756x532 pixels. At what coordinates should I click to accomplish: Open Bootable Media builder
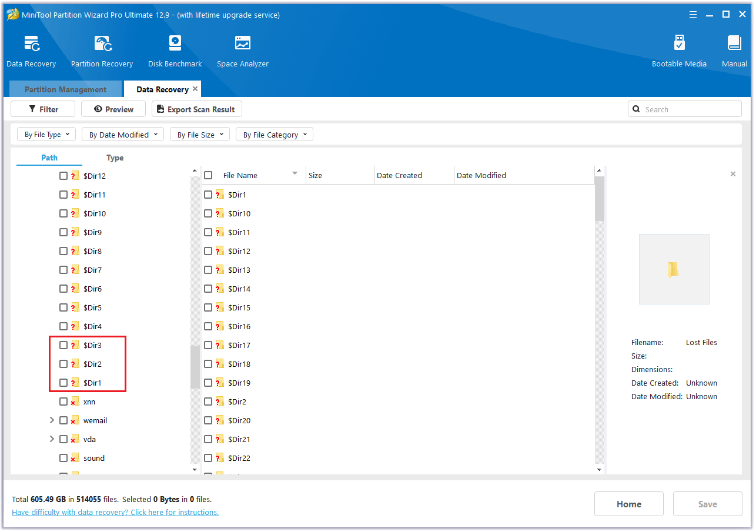(679, 44)
